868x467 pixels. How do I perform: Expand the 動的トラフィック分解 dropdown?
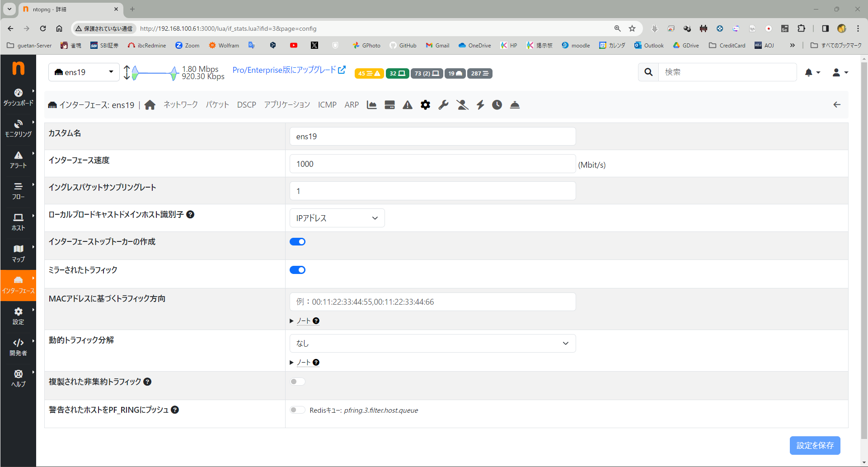[432, 344]
